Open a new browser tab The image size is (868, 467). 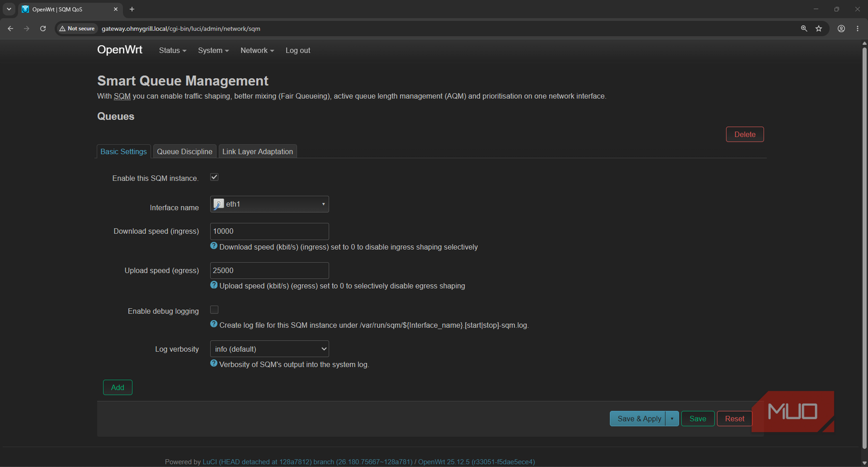pos(132,9)
